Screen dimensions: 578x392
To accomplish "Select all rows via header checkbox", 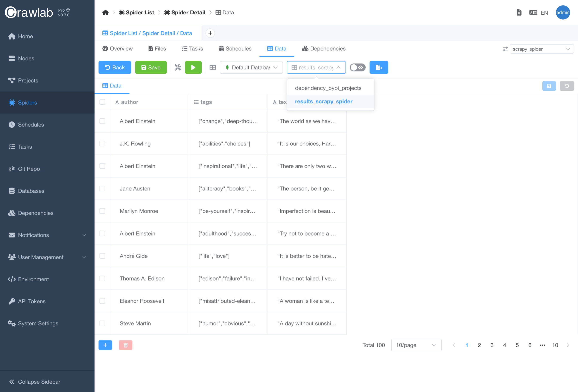I will point(102,102).
